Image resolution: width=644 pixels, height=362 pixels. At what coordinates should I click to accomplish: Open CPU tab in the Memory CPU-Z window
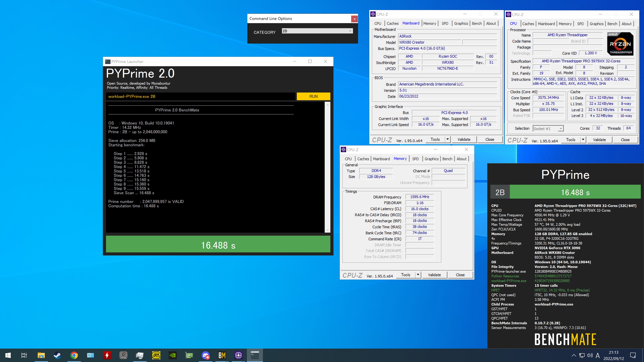point(348,159)
